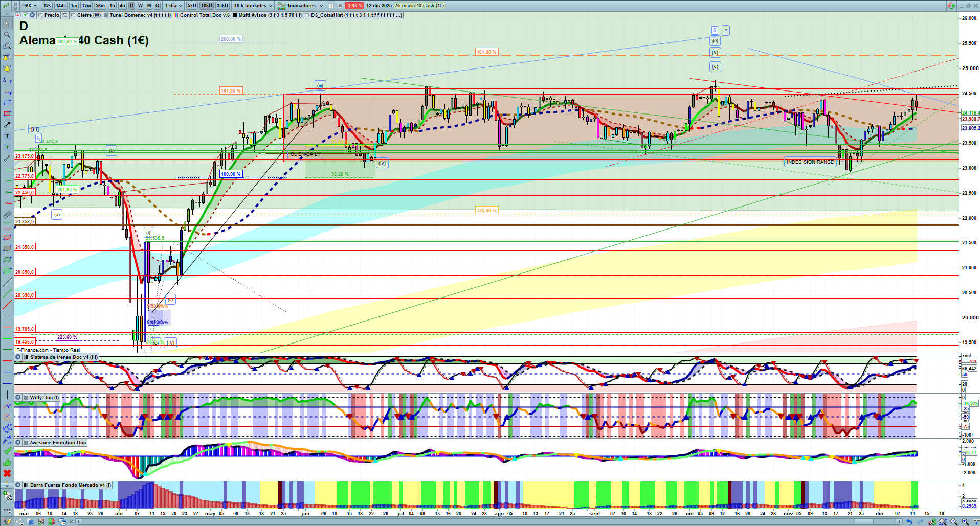This screenshot has width=980, height=526.
Task: Switch to the weekly W timeframe
Action: (140, 6)
